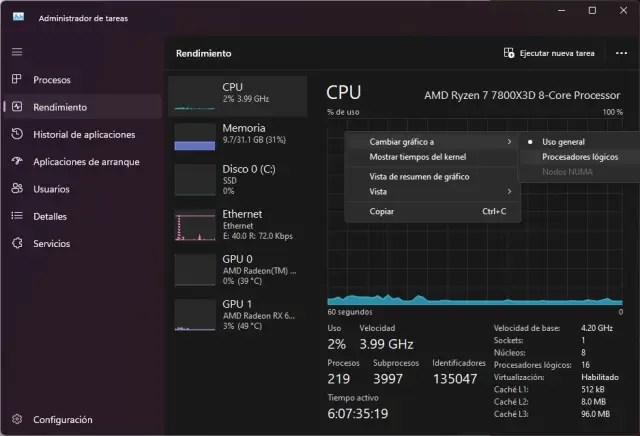Toggle Mostrar tiempos del kernel
Image resolution: width=640 pixels, height=436 pixels.
417,157
